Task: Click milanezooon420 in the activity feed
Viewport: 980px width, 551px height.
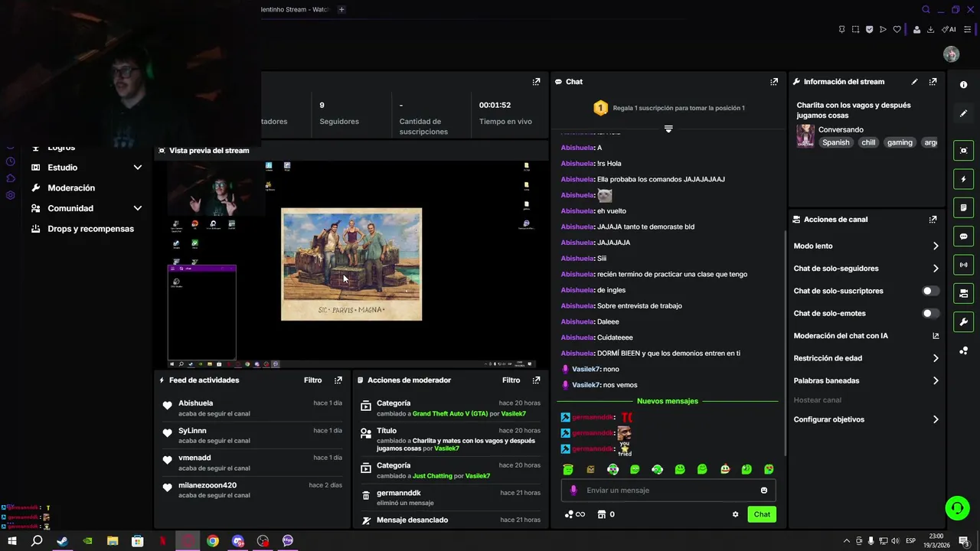Action: (x=207, y=486)
